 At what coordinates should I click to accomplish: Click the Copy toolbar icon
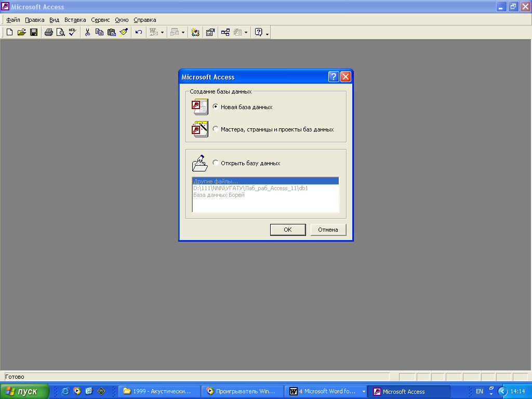click(99, 32)
